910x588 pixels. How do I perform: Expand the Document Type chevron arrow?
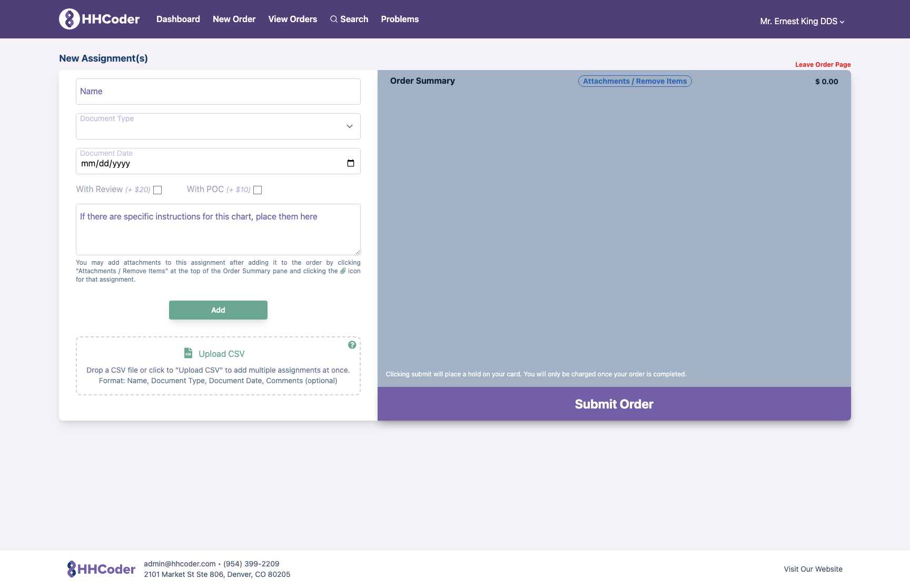point(349,126)
